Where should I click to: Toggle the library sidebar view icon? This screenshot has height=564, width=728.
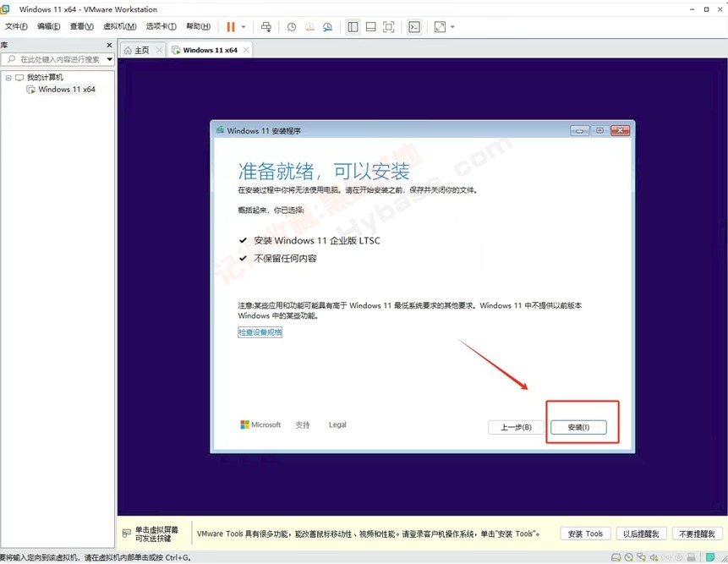point(353,27)
